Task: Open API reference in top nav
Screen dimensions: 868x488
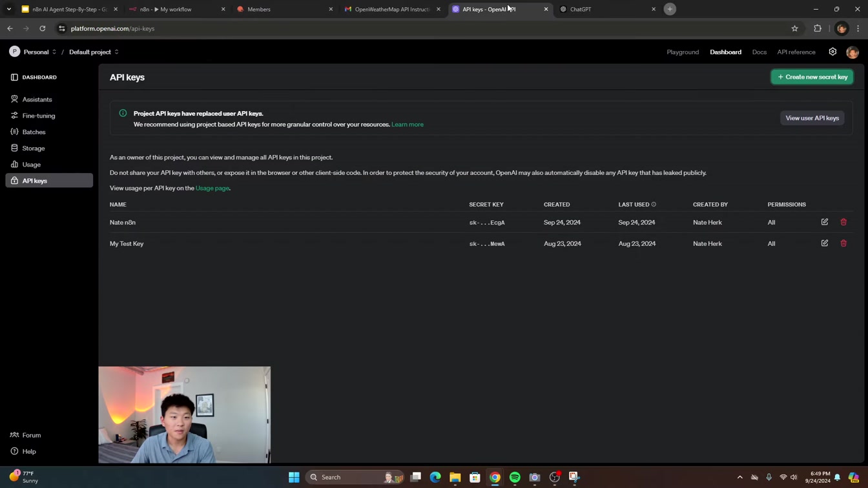Action: [796, 52]
